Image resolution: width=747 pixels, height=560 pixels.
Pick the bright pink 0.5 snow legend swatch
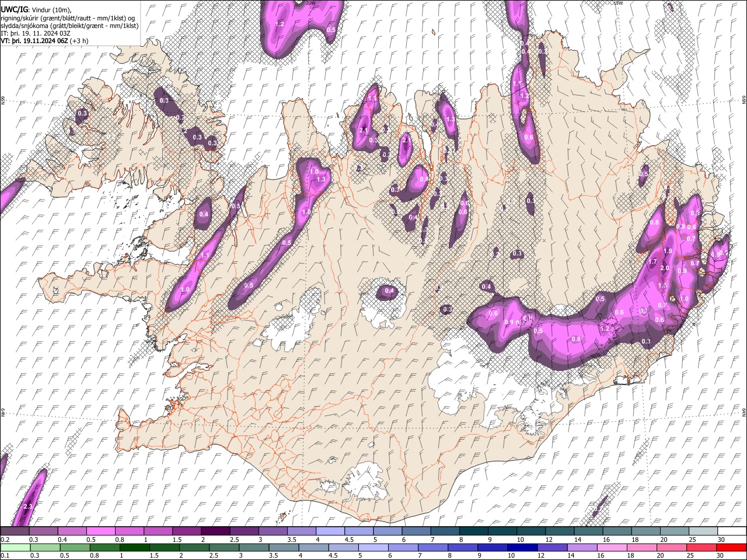click(x=100, y=531)
